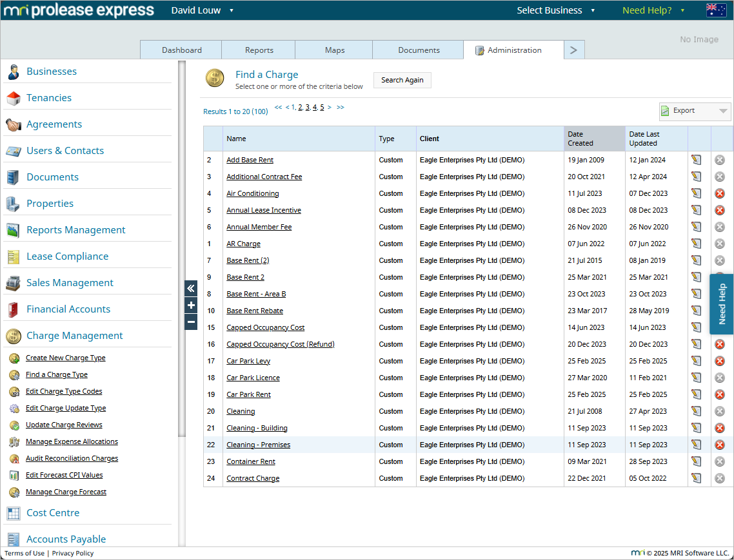Click the Properties building icon
Screen dimensions: 734x560
click(13, 204)
